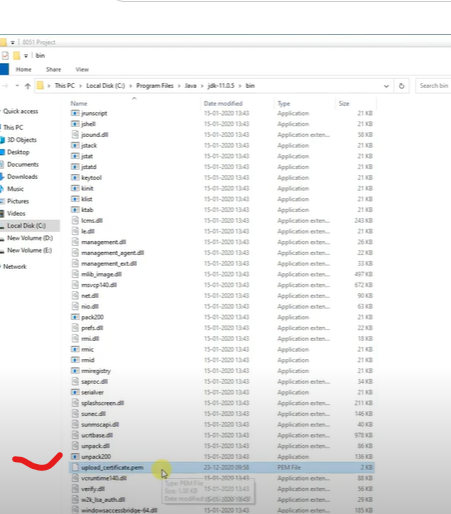The image size is (451, 514).
Task: Click the rmiregistry application icon
Action: click(x=75, y=371)
